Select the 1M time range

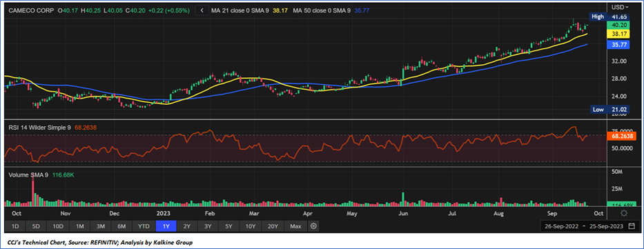point(80,226)
